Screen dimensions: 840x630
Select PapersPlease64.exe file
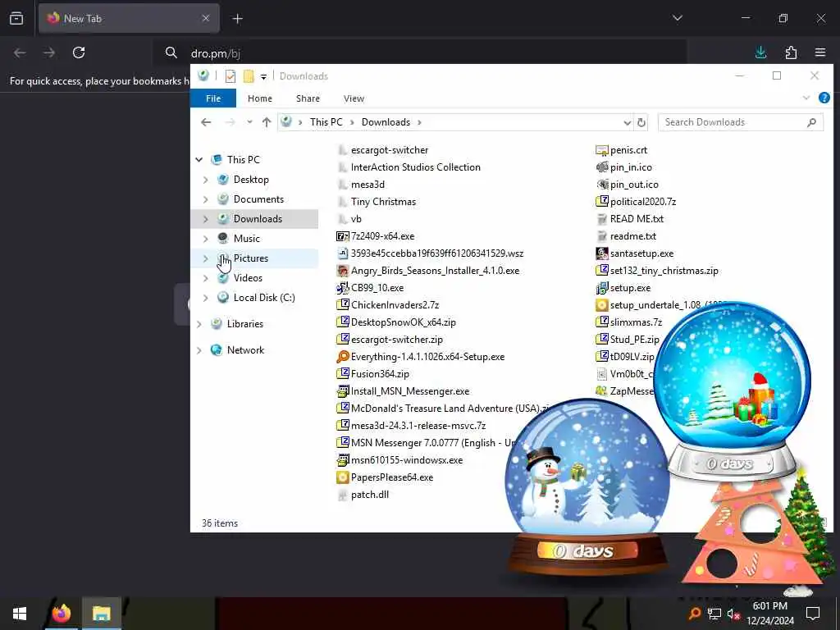pyautogui.click(x=391, y=477)
